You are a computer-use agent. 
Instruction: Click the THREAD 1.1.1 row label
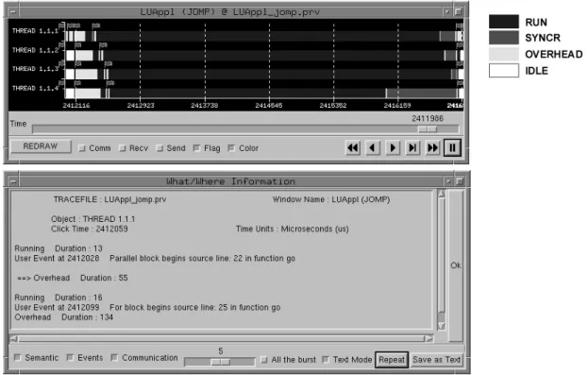(35, 31)
